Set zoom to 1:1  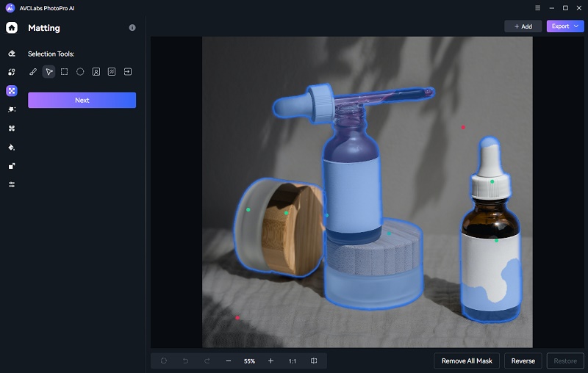293,361
